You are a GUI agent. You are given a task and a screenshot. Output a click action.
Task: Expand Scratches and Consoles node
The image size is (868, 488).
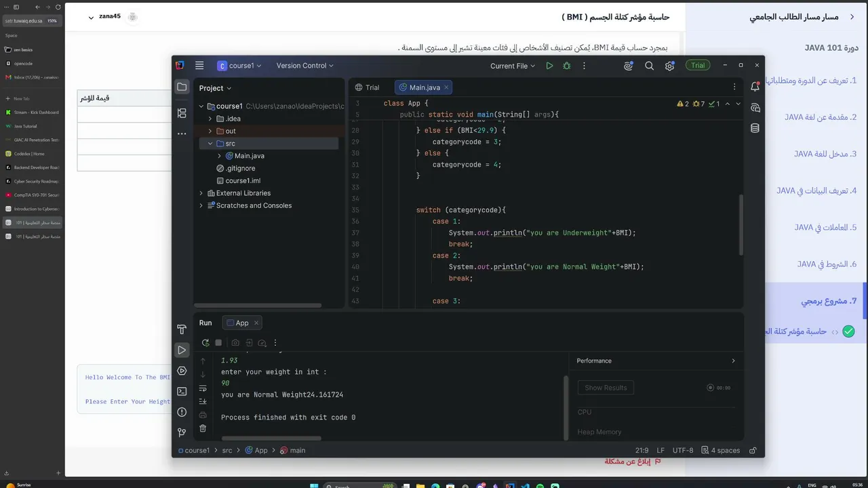(x=201, y=205)
